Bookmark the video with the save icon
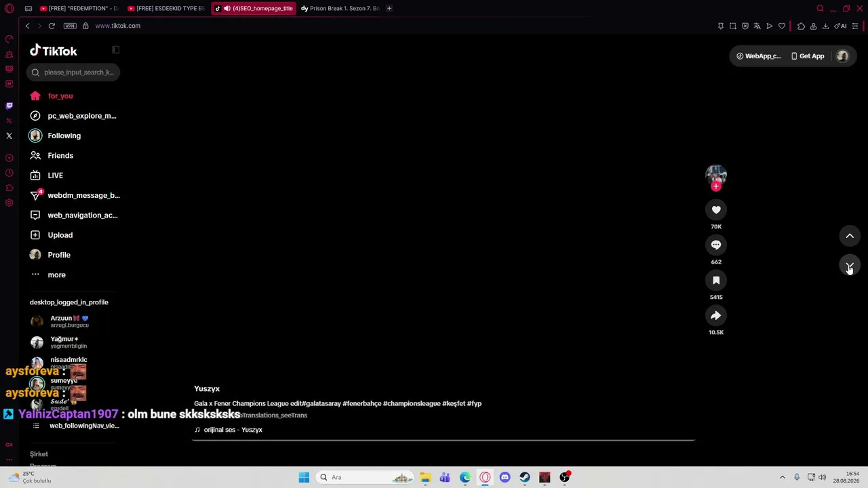 (x=716, y=281)
